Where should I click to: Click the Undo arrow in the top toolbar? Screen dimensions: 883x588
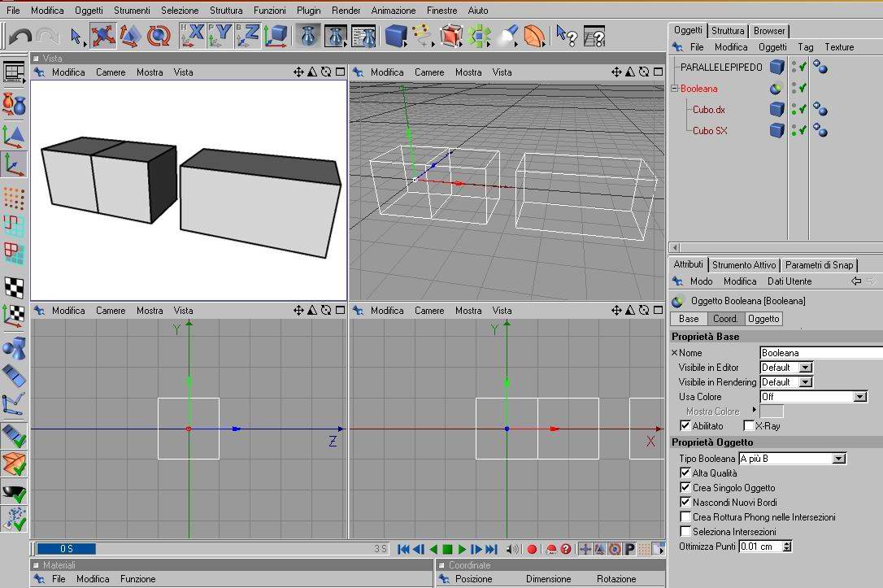(x=20, y=37)
